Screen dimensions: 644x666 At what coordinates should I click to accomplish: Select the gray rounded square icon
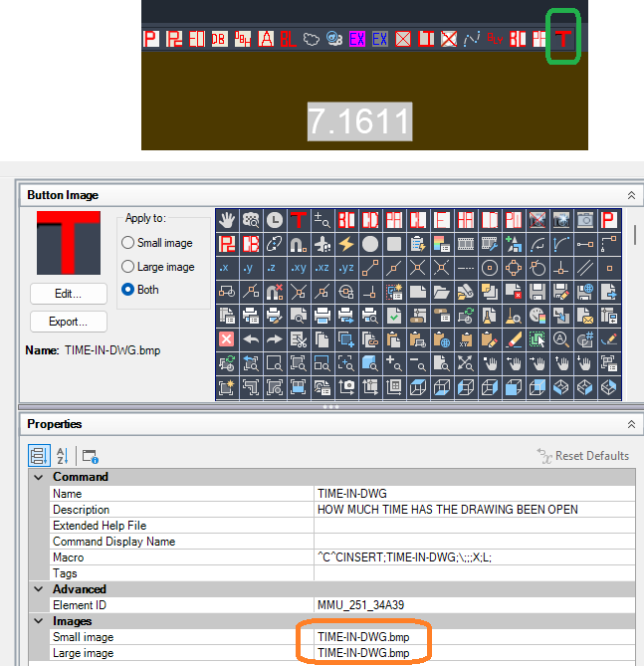coord(394,244)
